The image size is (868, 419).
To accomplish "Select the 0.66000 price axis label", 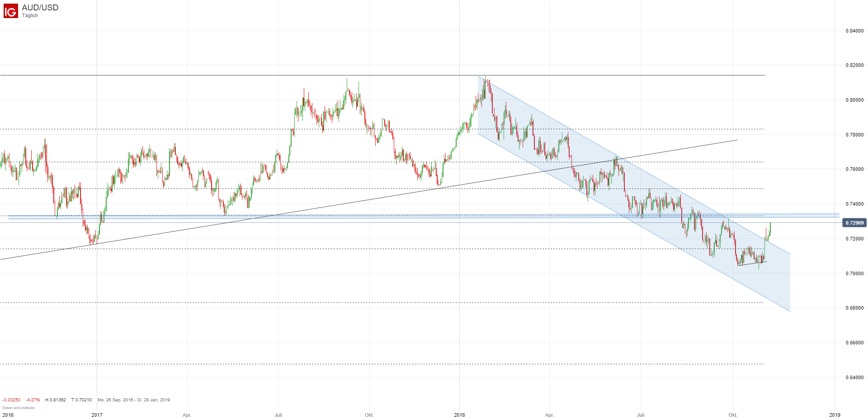I will tap(854, 343).
